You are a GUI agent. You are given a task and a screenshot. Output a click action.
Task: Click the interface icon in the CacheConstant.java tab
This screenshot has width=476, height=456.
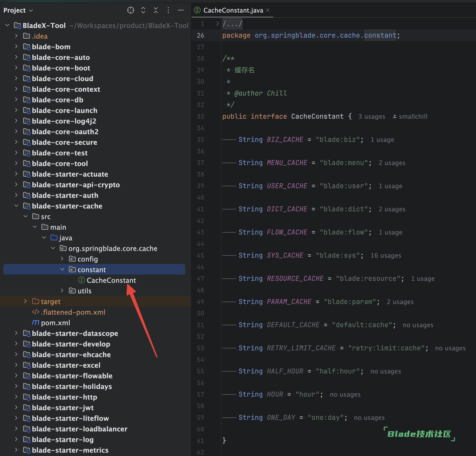(197, 10)
